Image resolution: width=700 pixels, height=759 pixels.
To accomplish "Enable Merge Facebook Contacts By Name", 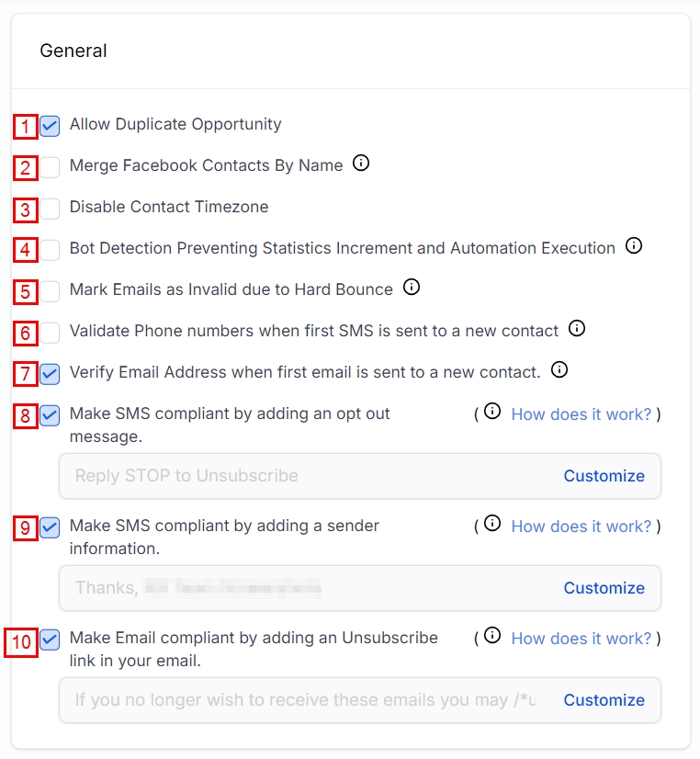I will click(x=51, y=167).
